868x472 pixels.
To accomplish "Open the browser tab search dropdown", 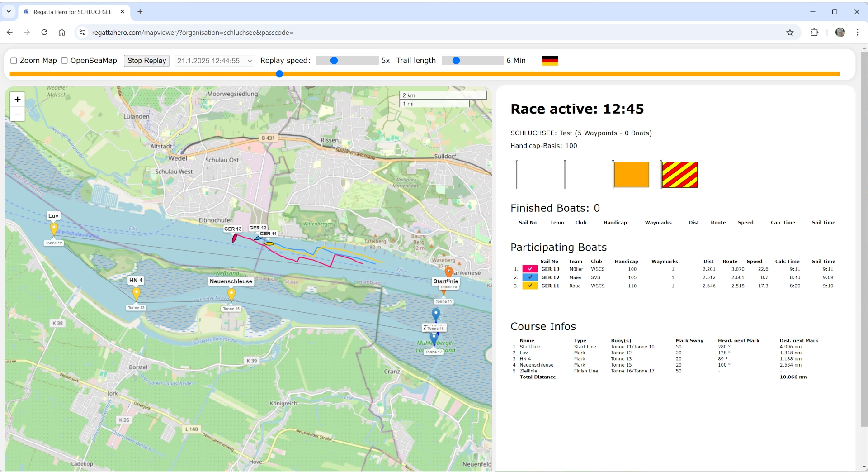I will (9, 12).
